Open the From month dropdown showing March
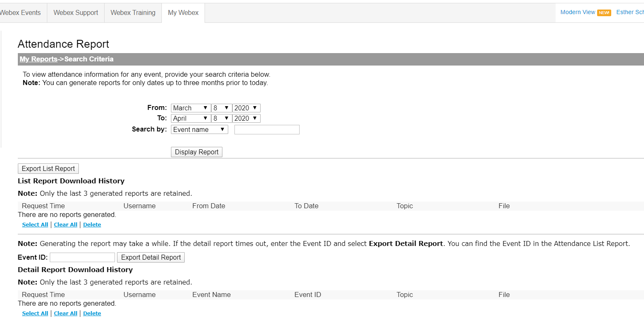Viewport: 644px width, 331px height. click(x=190, y=108)
